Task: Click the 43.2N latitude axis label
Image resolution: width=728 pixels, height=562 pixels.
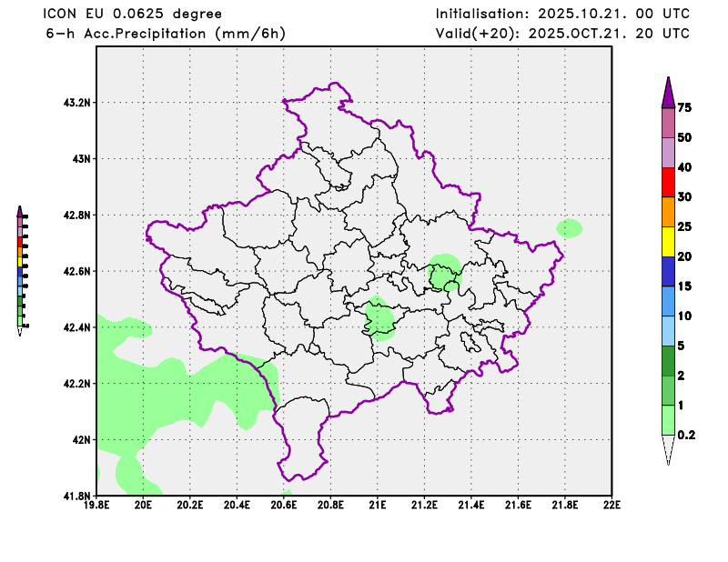Action: pyautogui.click(x=76, y=103)
